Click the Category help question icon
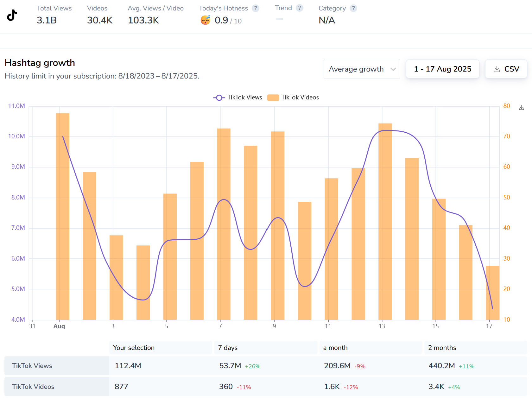This screenshot has width=532, height=398. coord(353,8)
